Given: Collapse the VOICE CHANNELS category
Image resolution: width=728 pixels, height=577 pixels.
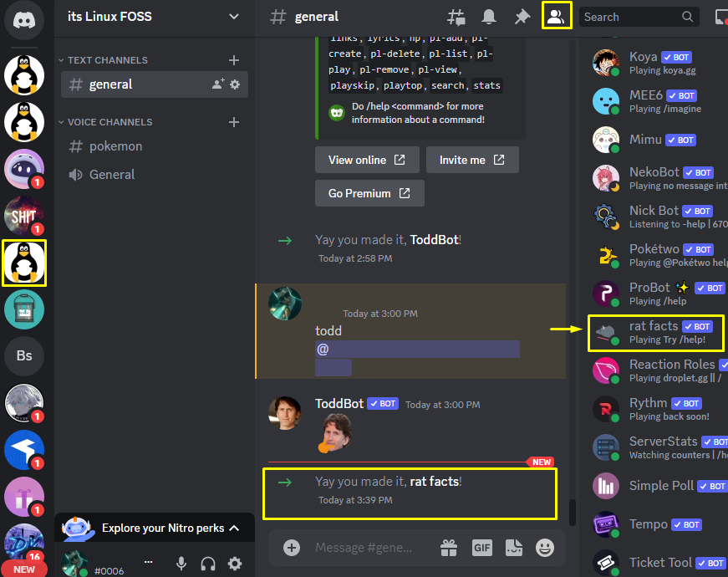Looking at the screenshot, I should [105, 122].
